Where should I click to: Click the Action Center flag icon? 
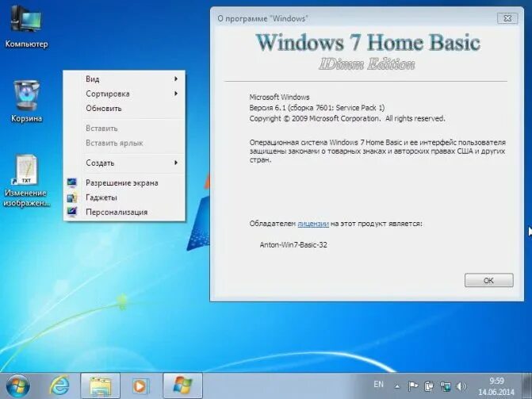412,386
